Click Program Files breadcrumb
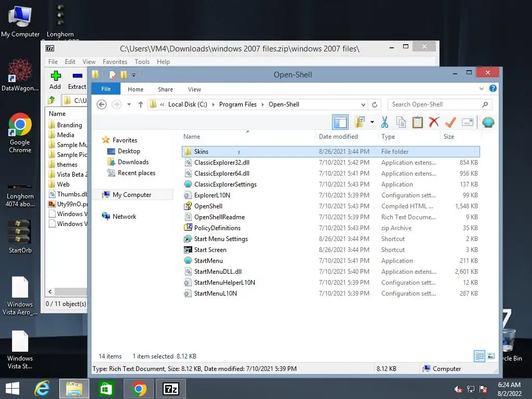The height and width of the screenshot is (399, 532). click(238, 104)
